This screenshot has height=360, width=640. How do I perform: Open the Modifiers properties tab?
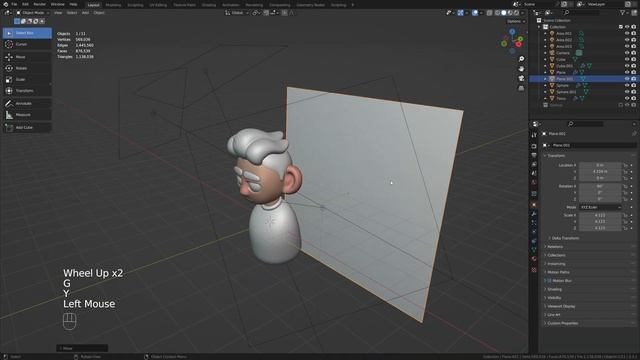coord(534,214)
